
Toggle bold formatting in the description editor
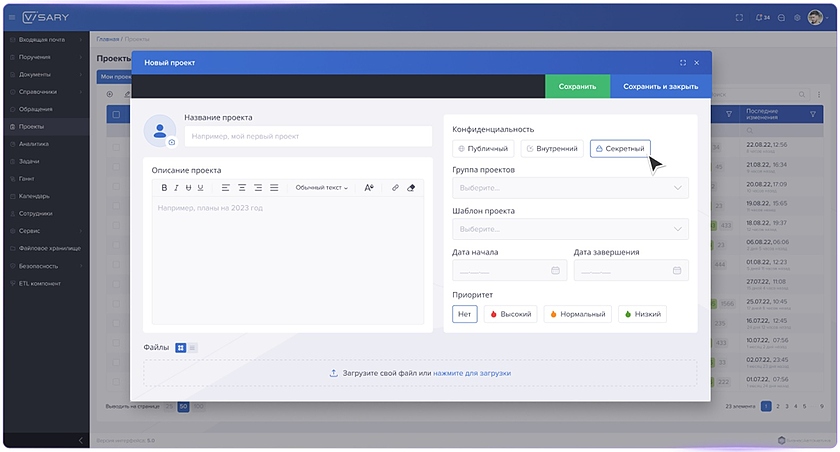[x=165, y=187]
